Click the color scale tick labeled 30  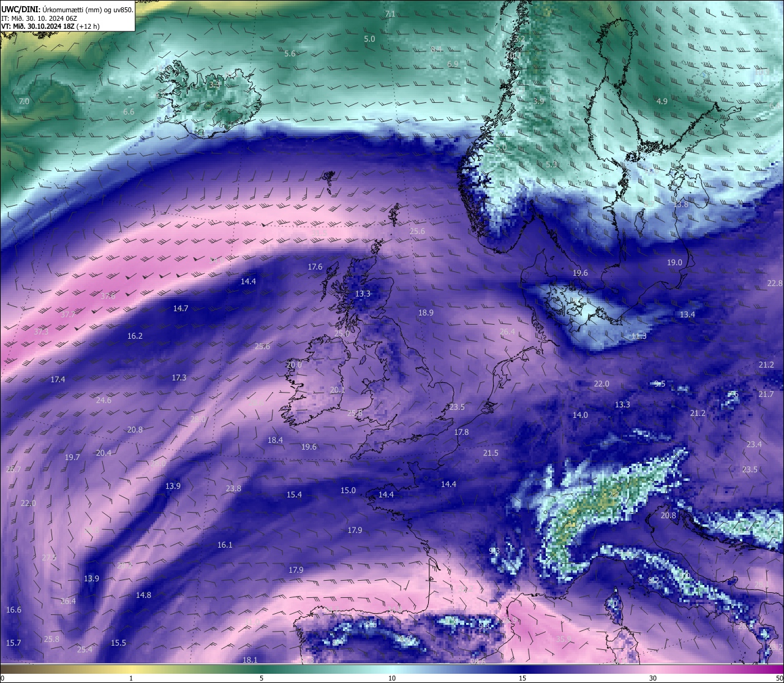(653, 678)
